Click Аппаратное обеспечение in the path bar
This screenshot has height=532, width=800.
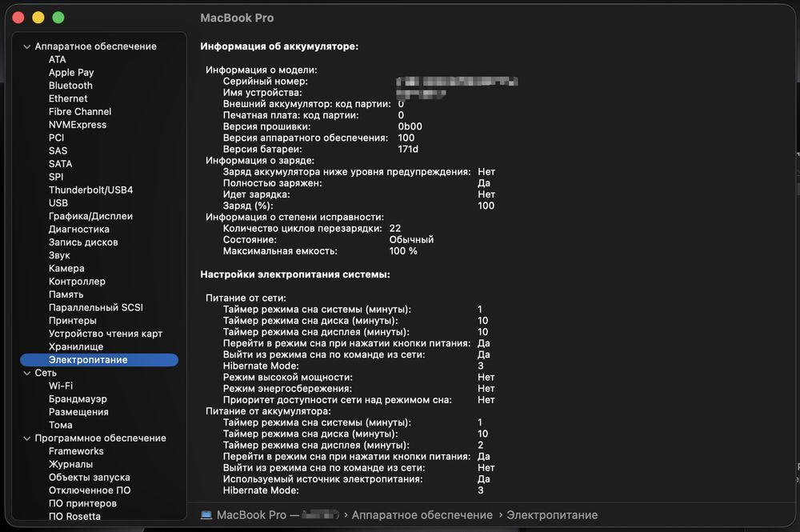(x=422, y=515)
